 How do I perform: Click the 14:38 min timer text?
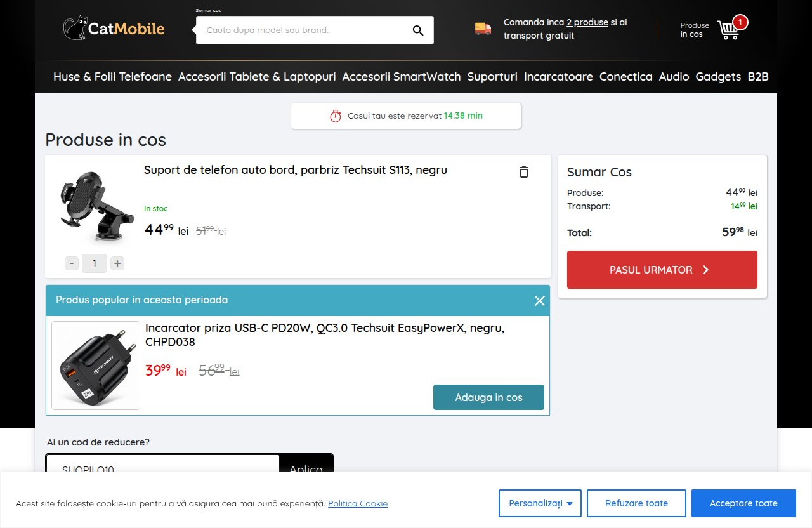(x=463, y=116)
